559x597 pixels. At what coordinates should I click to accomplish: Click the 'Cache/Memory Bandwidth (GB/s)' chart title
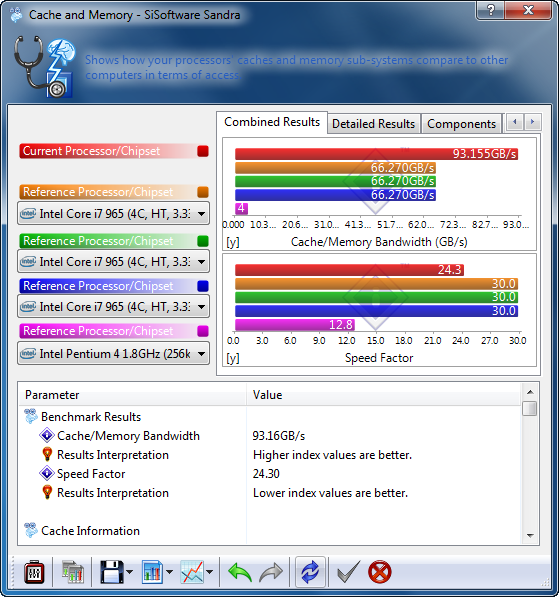click(x=379, y=242)
